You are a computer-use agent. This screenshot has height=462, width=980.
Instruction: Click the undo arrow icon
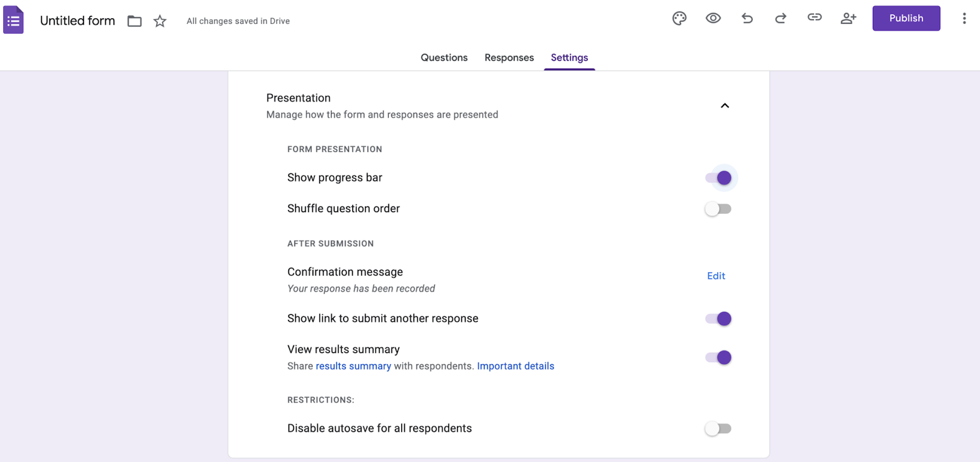coord(747,18)
